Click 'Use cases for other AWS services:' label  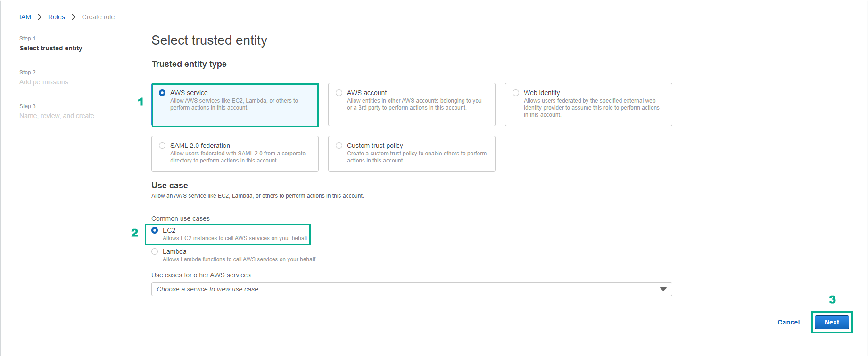(202, 275)
